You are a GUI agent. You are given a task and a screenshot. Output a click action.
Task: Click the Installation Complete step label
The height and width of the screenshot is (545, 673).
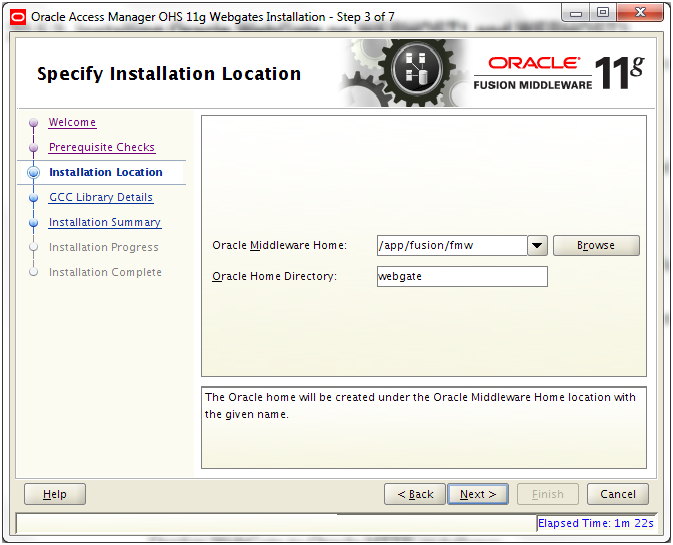pos(105,272)
